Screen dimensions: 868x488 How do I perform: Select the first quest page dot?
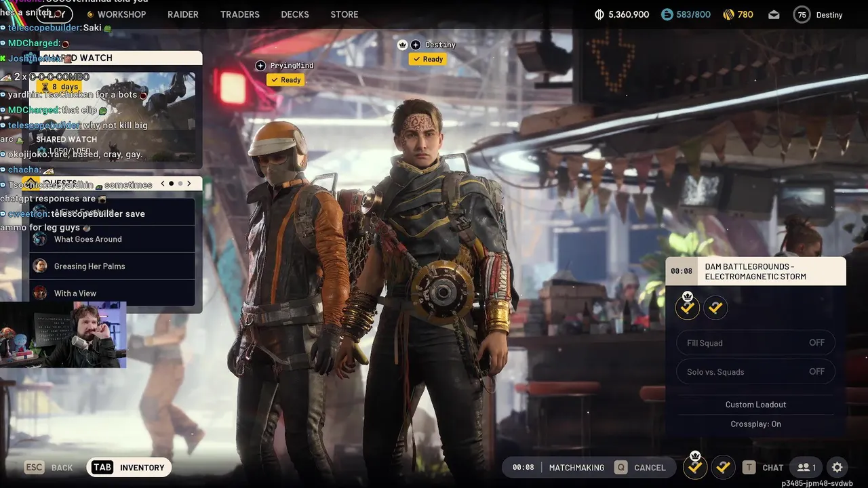171,184
